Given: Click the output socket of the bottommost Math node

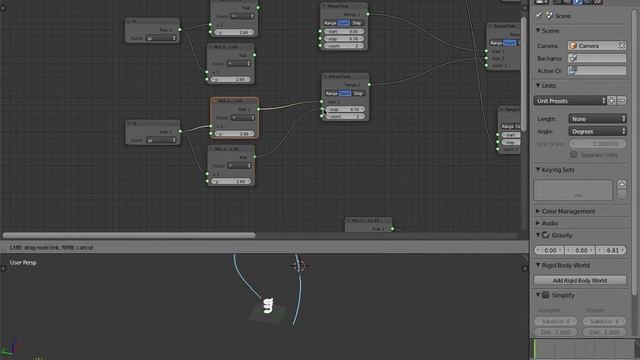Looking at the screenshot, I should pyautogui.click(x=254, y=156).
